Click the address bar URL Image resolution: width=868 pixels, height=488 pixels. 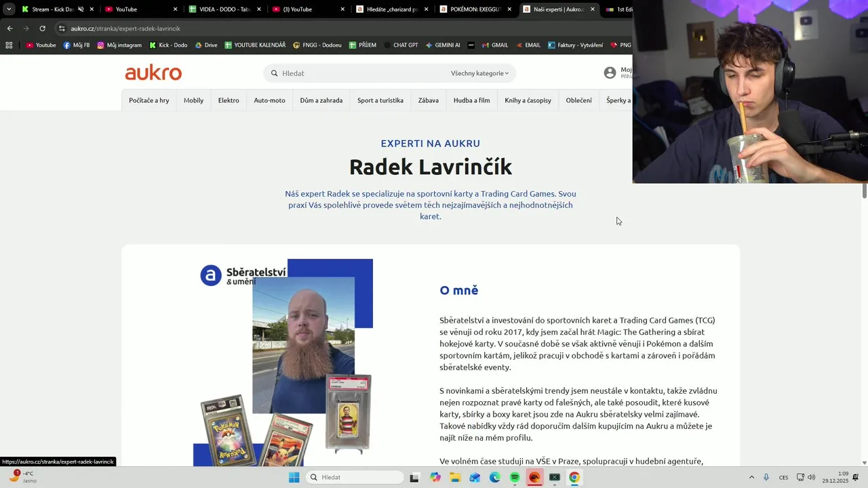pyautogui.click(x=125, y=28)
